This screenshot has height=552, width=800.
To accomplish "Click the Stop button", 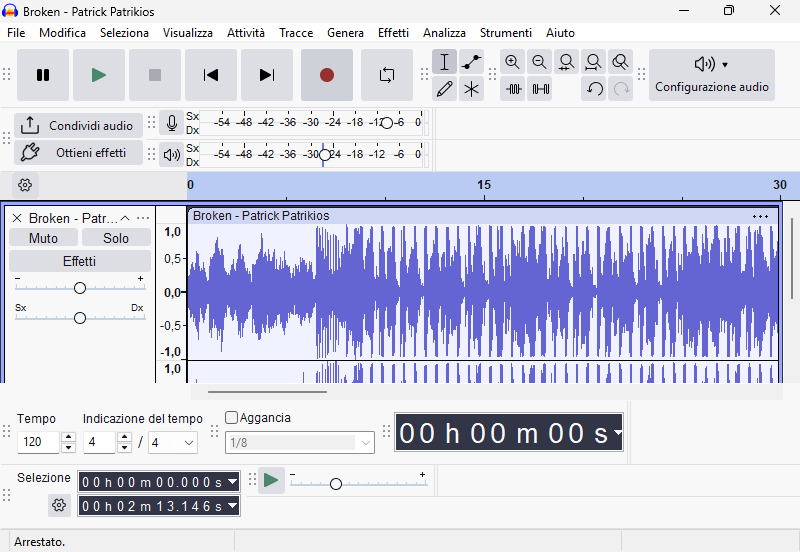I will [x=155, y=75].
